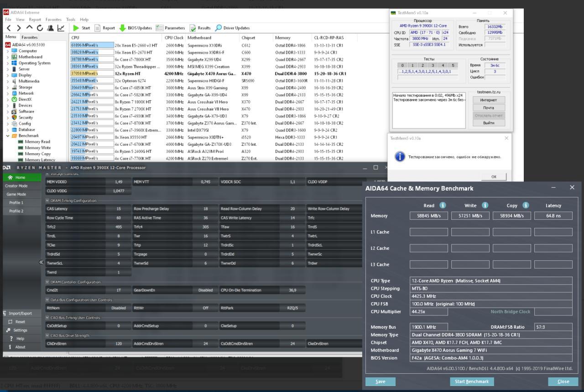Go back with AIDA64 left arrow icon
The image size is (584, 392).
click(8, 28)
